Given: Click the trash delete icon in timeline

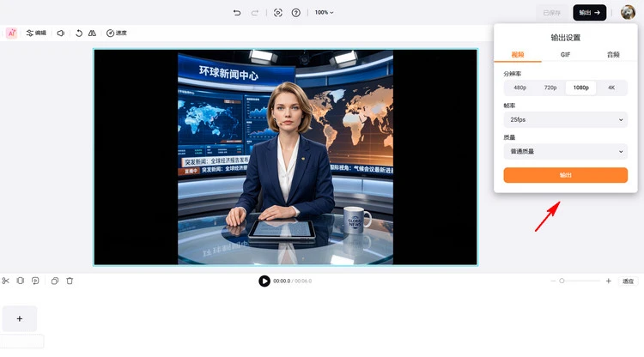Looking at the screenshot, I should 70,281.
